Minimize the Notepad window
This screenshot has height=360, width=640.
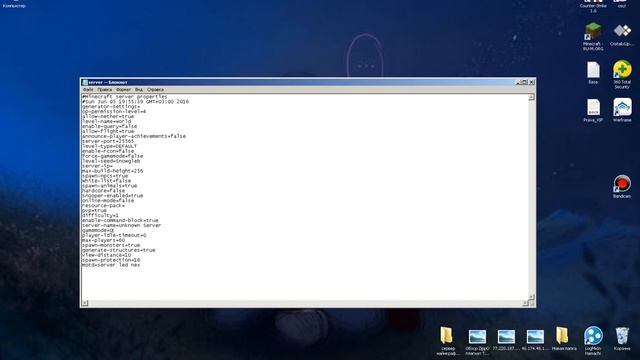[x=518, y=82]
